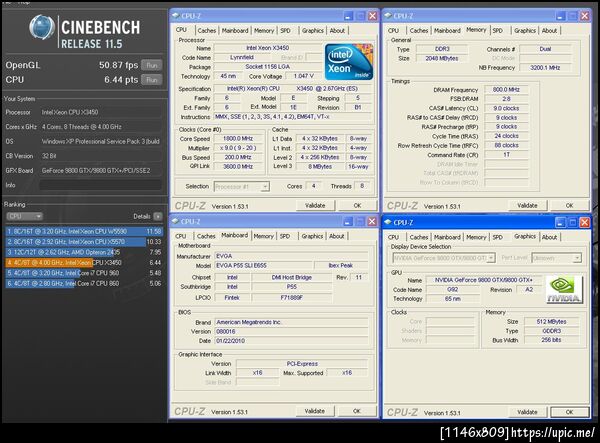
Task: Close the CPU-Z Memory window
Action: [x=584, y=16]
